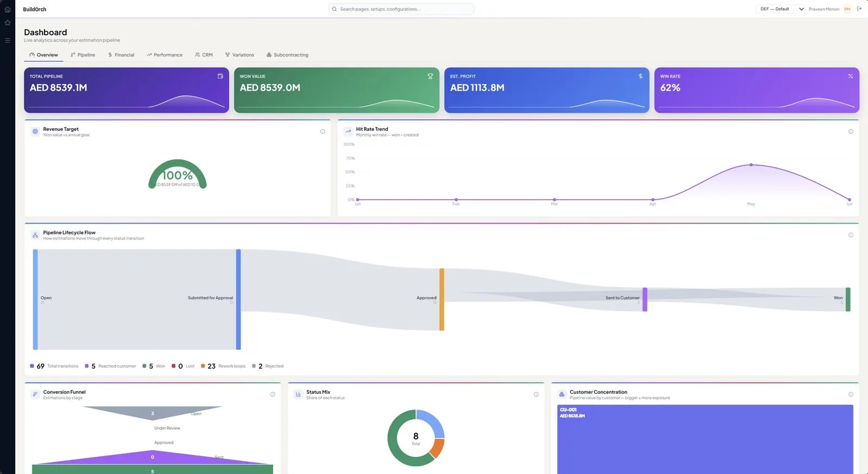Viewport: 868px width, 474px height.
Task: Select the Variations tab
Action: (x=239, y=55)
